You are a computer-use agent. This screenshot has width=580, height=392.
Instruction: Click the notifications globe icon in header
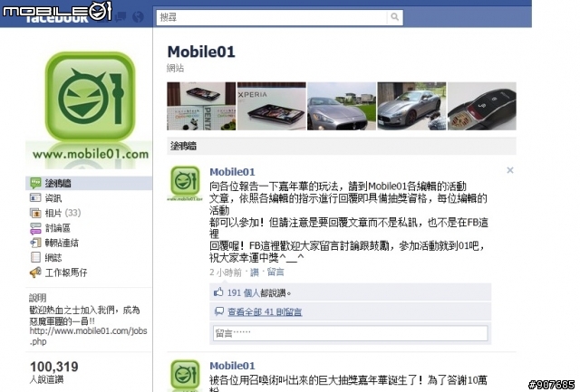coord(139,17)
